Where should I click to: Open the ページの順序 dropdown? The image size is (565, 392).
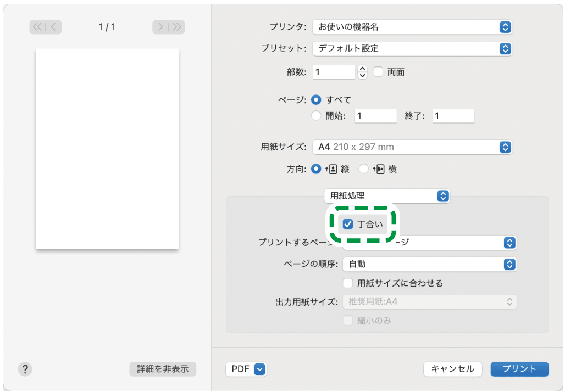429,264
